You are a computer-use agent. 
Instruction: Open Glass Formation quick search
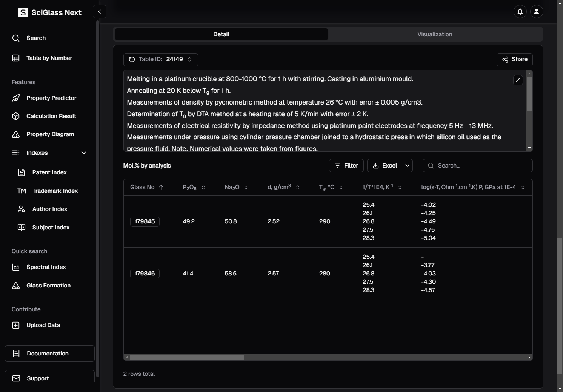[48, 286]
